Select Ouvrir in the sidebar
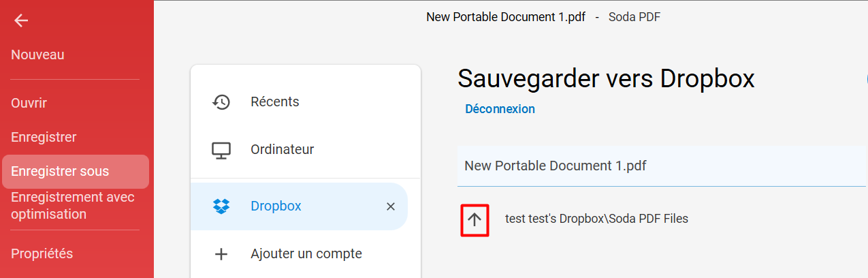 click(x=29, y=103)
